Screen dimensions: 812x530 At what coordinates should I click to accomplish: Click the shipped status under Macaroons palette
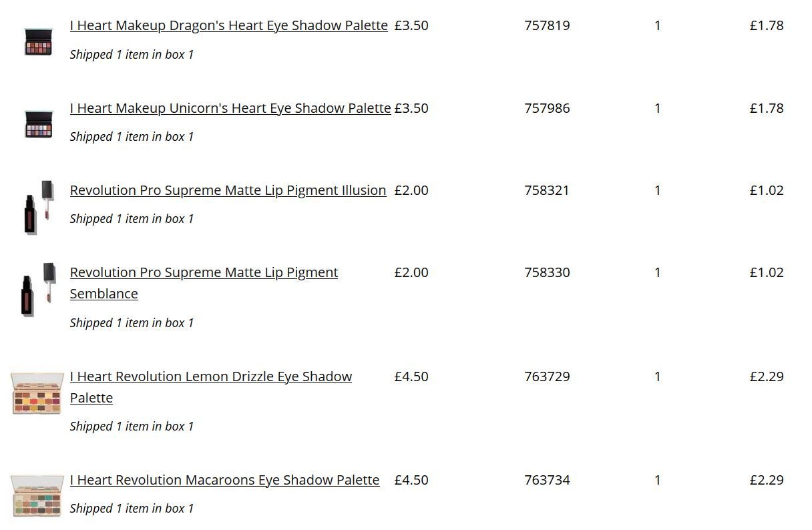[132, 509]
